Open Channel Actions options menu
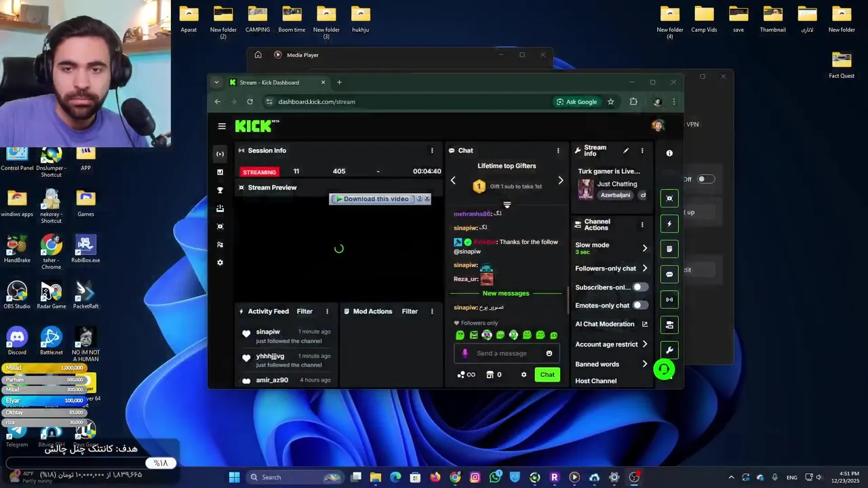This screenshot has height=488, width=868. coord(642,224)
